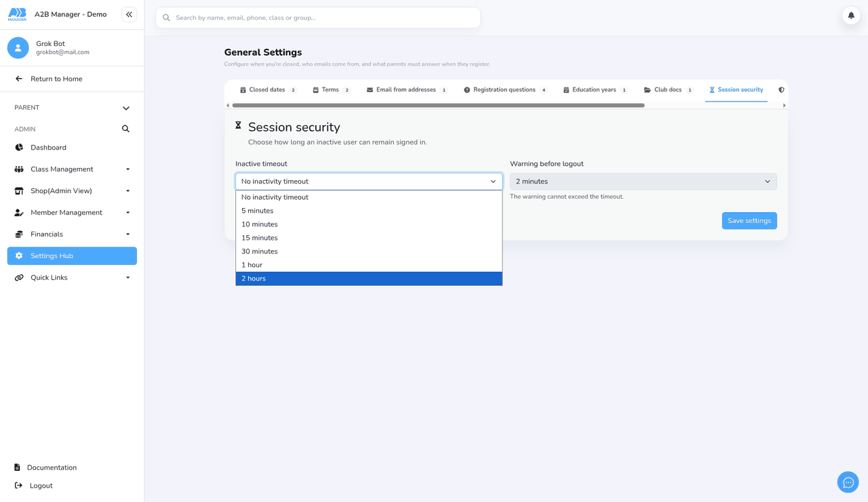Click Save settings button
The height and width of the screenshot is (502, 868).
pos(749,221)
